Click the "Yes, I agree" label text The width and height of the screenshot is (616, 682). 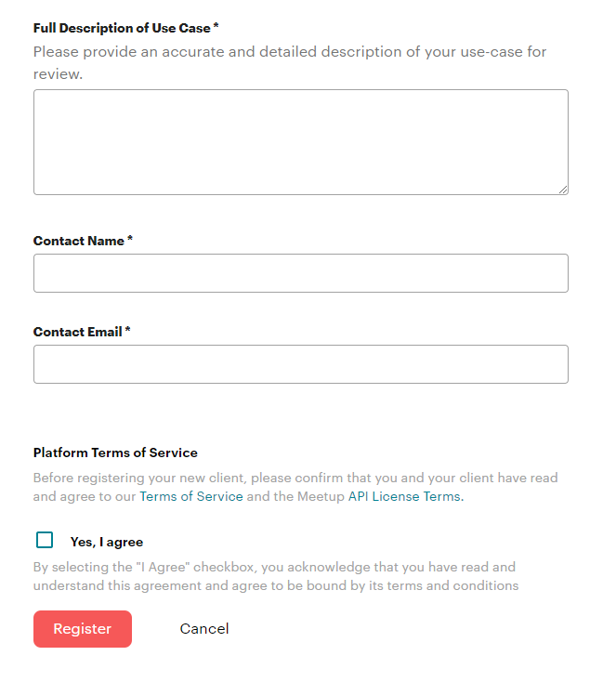point(107,542)
